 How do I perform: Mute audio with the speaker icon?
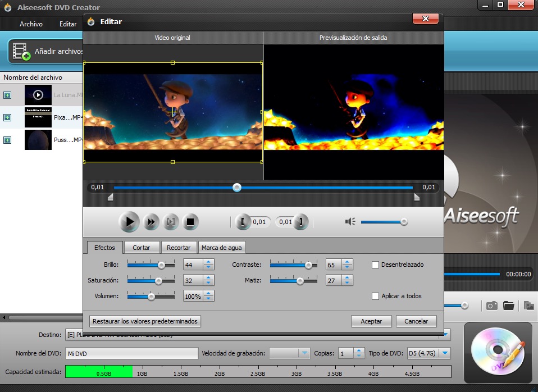click(350, 222)
